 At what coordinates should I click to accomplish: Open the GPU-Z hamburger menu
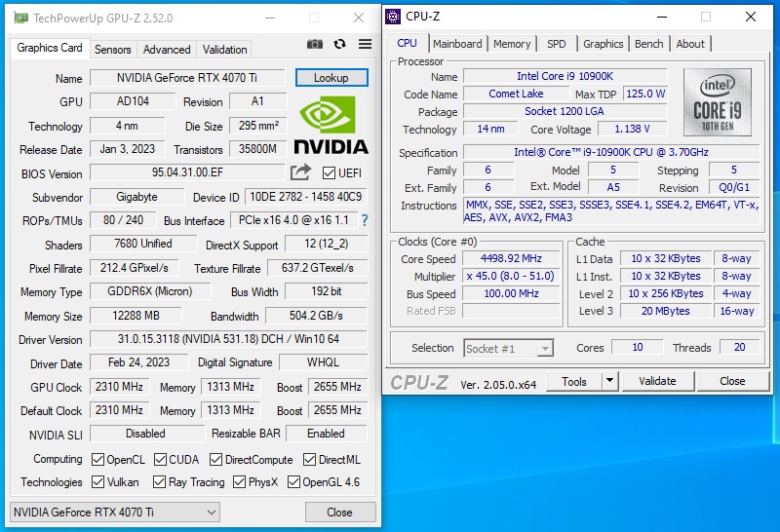tap(365, 44)
